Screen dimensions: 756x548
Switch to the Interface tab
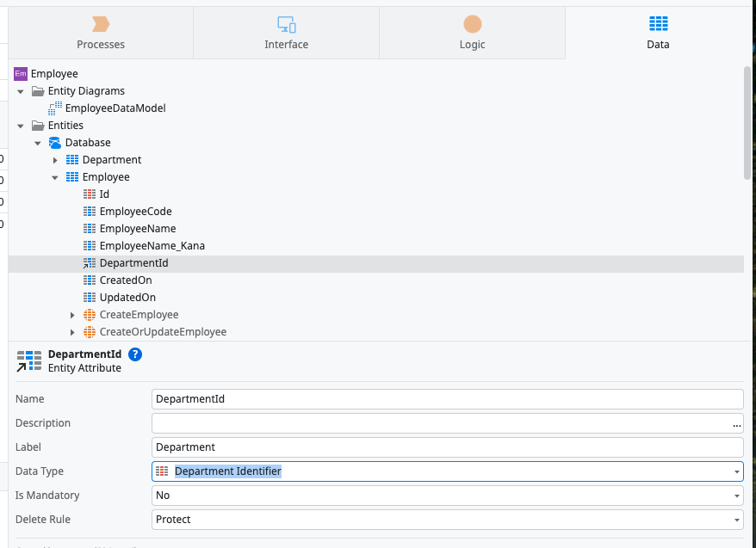tap(287, 33)
